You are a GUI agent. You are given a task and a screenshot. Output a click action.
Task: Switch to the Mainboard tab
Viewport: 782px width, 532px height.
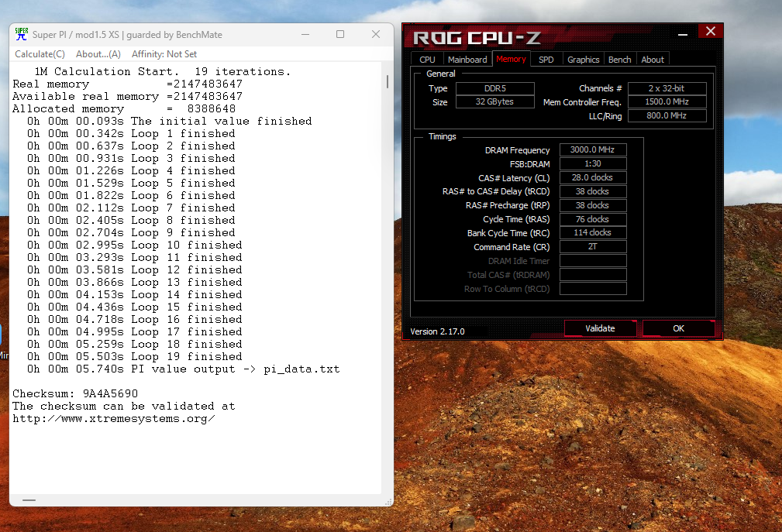467,60
